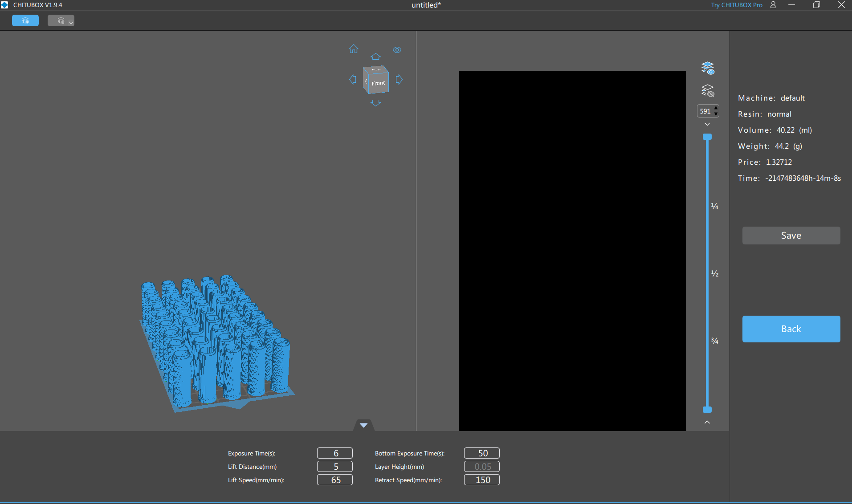Open dropdown arrow on grey layers-trash button
Viewport: 852px width, 504px height.
[x=71, y=22]
